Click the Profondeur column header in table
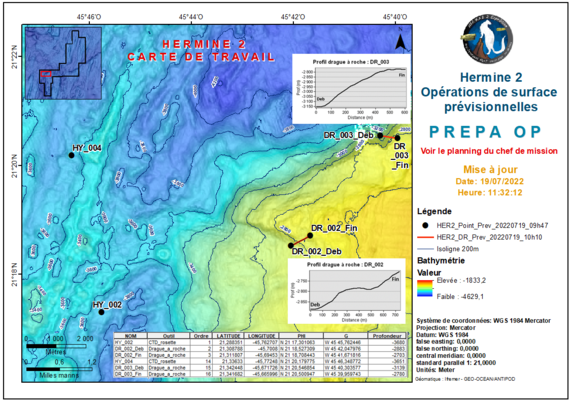570x403 pixels. (387, 336)
